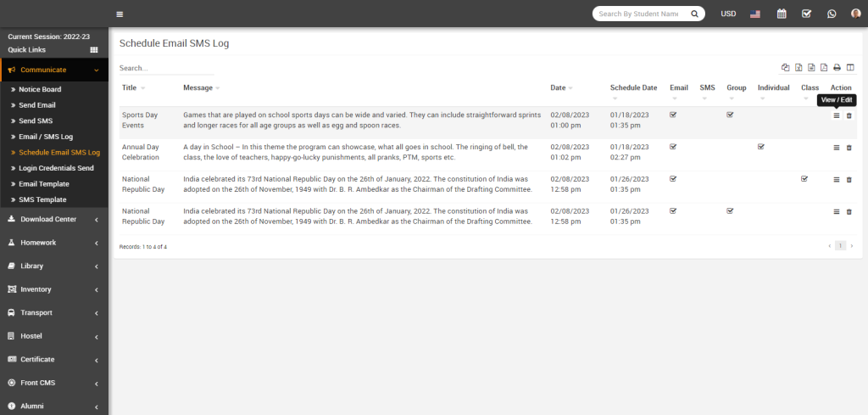Viewport: 868px width, 415px height.
Task: View/Edit the Annual Day Celebration entry
Action: 837,148
